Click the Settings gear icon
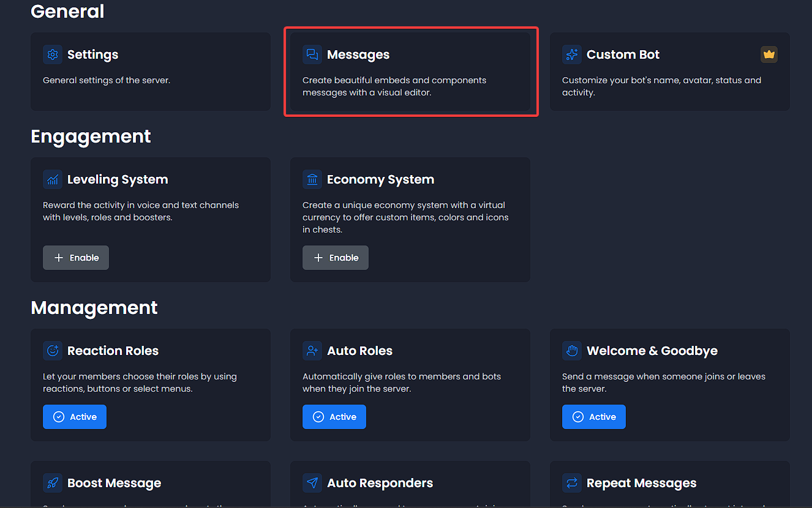The height and width of the screenshot is (508, 812). [x=53, y=54]
